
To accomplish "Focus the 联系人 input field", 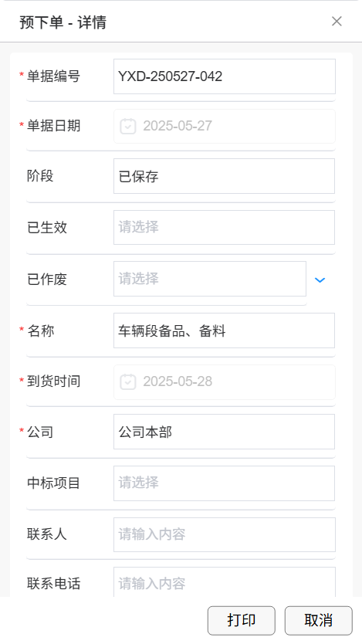I will tap(225, 535).
